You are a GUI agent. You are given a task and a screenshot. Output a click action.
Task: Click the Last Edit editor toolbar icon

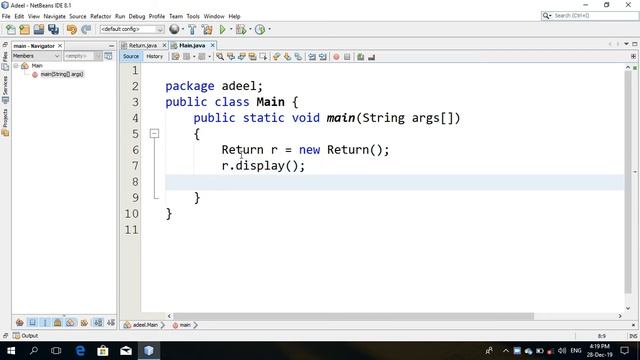[x=175, y=57]
